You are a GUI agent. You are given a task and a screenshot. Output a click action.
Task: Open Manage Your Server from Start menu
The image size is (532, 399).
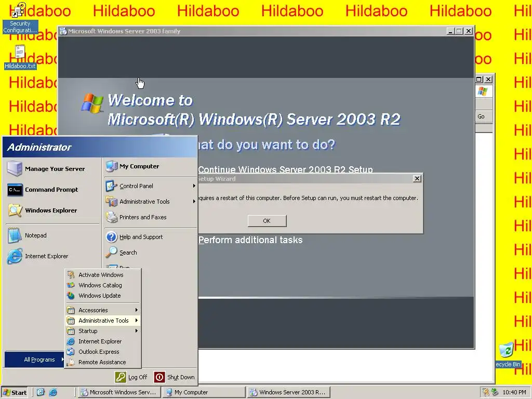coord(52,169)
